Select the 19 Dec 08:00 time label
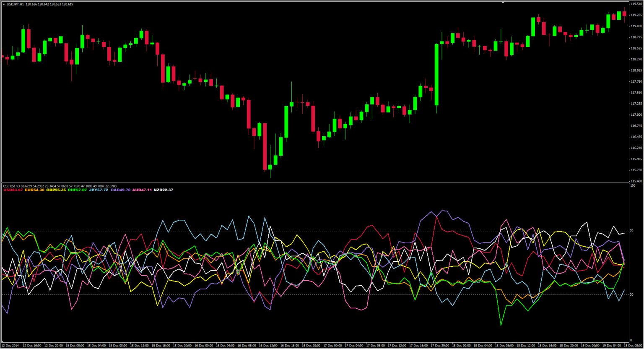Viewport: 644px width, 349px height. coord(633,346)
